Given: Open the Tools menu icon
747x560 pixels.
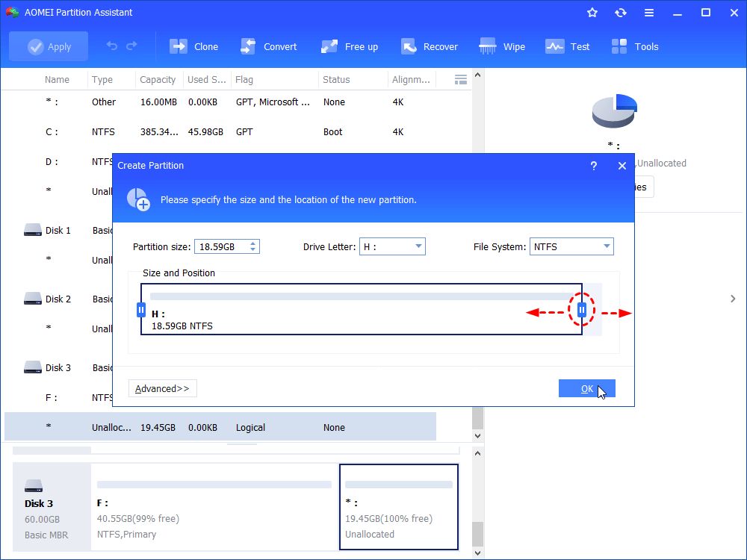Looking at the screenshot, I should 634,46.
